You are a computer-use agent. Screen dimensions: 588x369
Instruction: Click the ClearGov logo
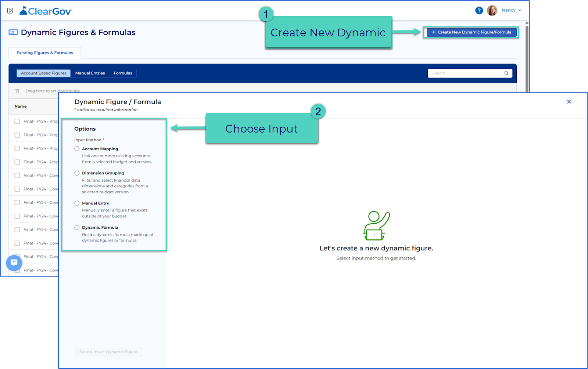(46, 11)
